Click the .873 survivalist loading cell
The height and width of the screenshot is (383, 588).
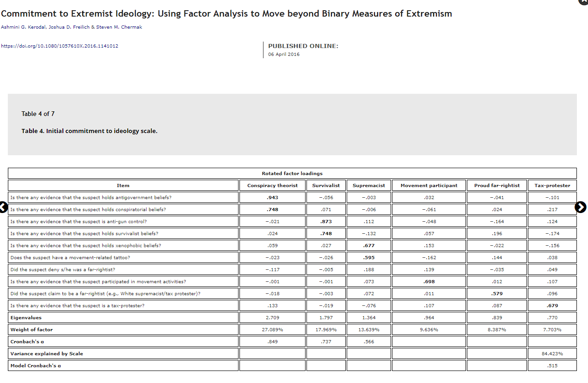click(326, 221)
